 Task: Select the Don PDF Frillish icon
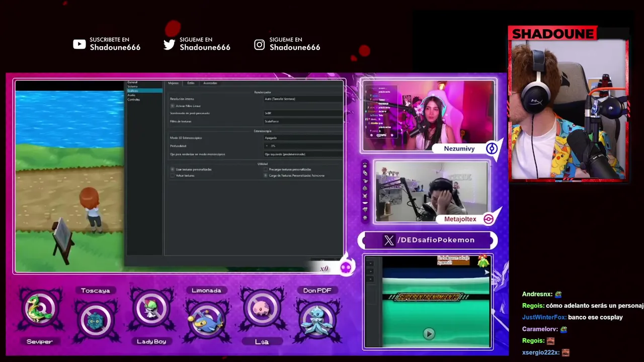(317, 320)
